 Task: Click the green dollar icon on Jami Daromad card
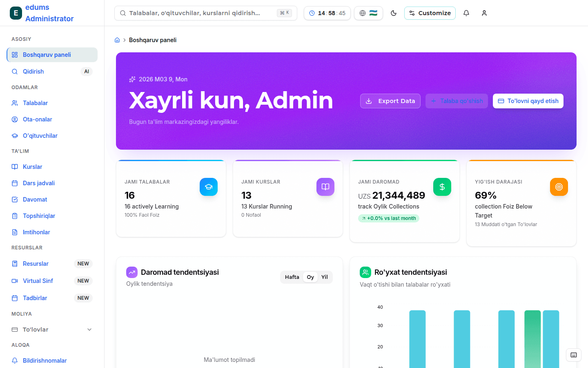[x=442, y=187]
